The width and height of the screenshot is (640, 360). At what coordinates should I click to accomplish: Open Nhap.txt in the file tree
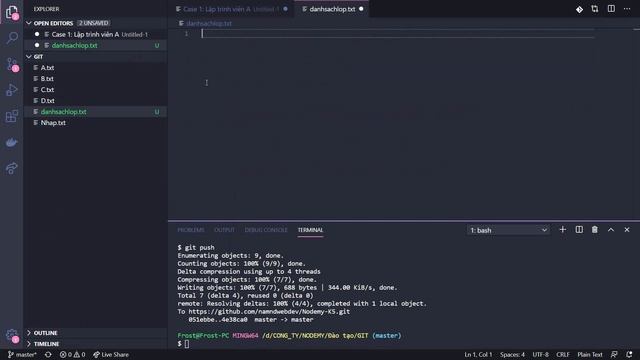[x=53, y=123]
